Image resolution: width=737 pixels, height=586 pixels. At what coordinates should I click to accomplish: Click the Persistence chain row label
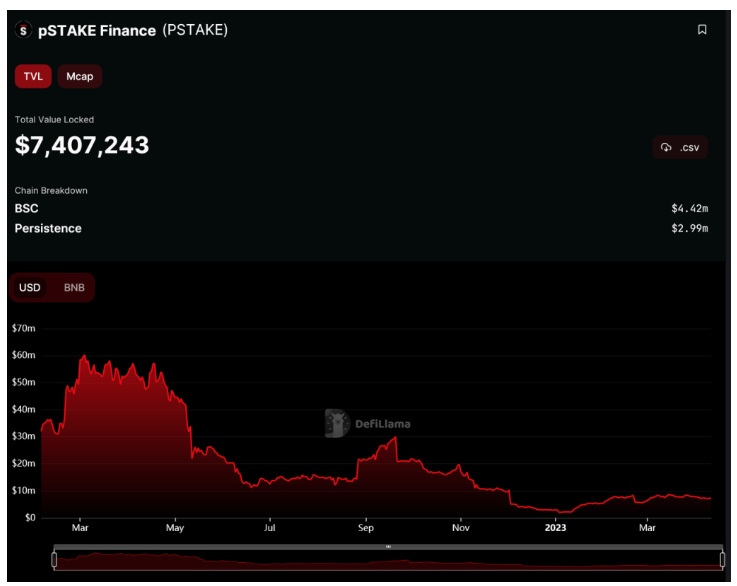48,228
